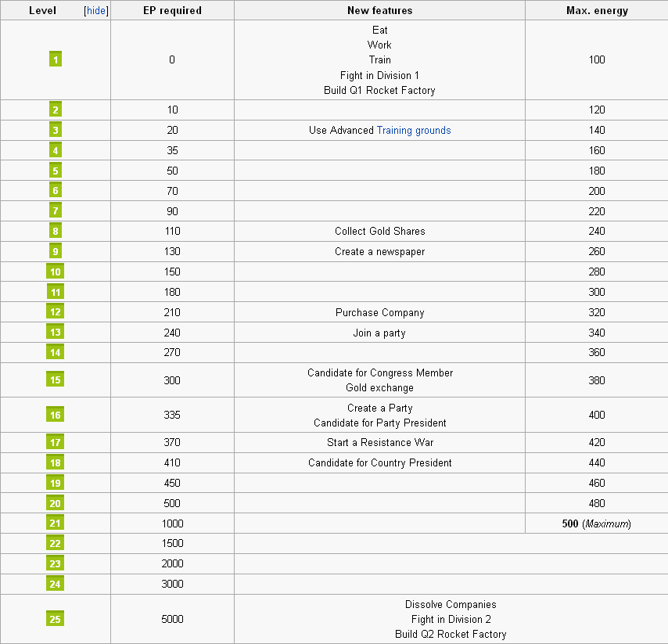Image resolution: width=668 pixels, height=644 pixels.
Task: Select the level 10 green badge
Action: point(56,272)
